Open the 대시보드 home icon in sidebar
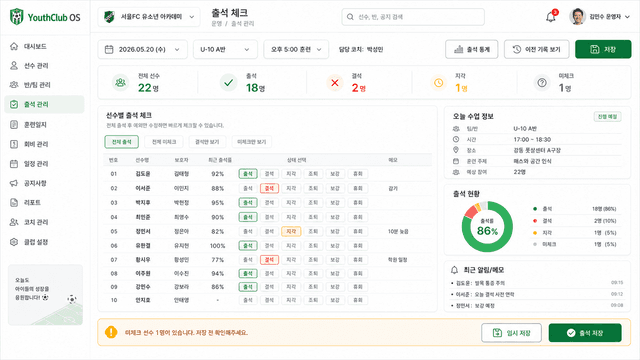Screen dimensions: 640x360 coord(14,46)
